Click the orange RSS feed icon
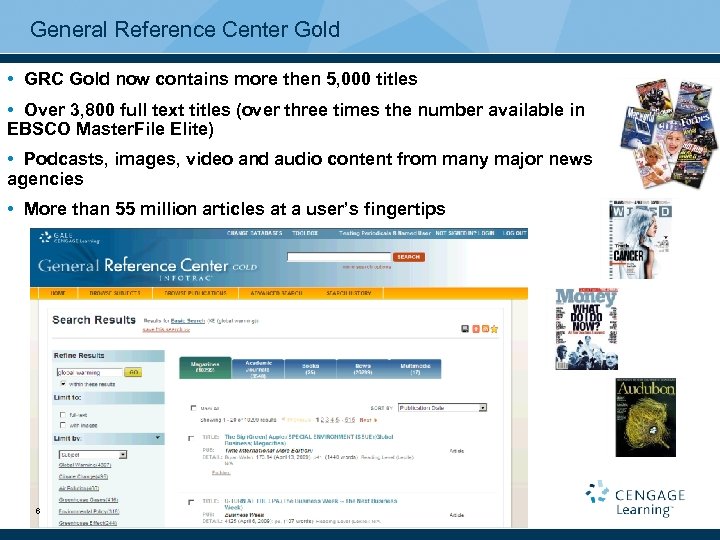The width and height of the screenshot is (720, 540). 485,329
